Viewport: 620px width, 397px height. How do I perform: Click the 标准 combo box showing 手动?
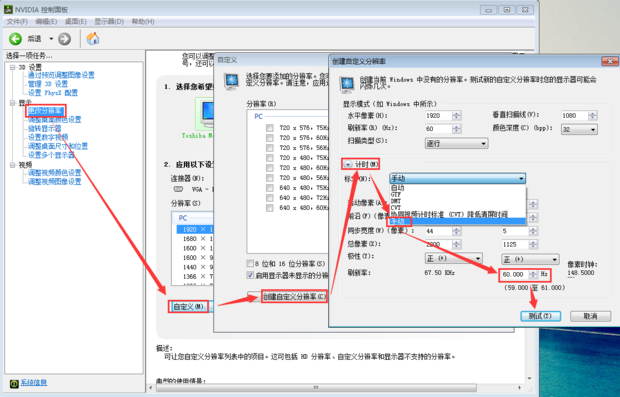(x=457, y=178)
